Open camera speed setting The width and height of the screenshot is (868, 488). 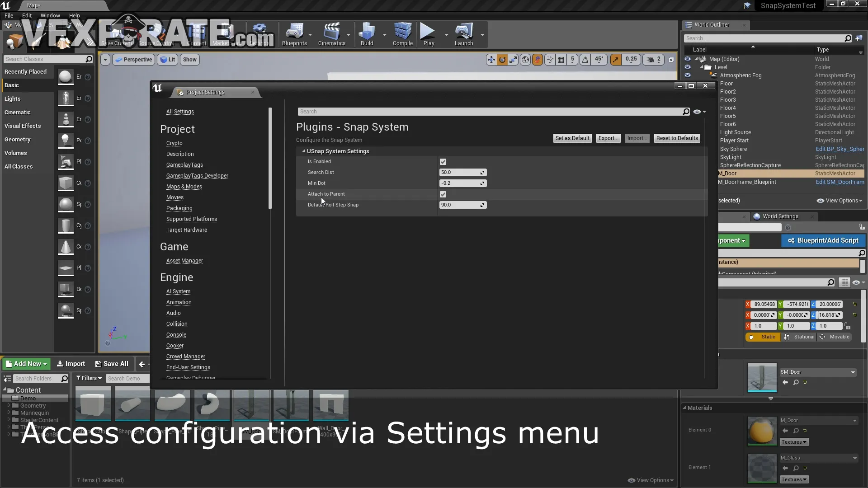pyautogui.click(x=654, y=60)
